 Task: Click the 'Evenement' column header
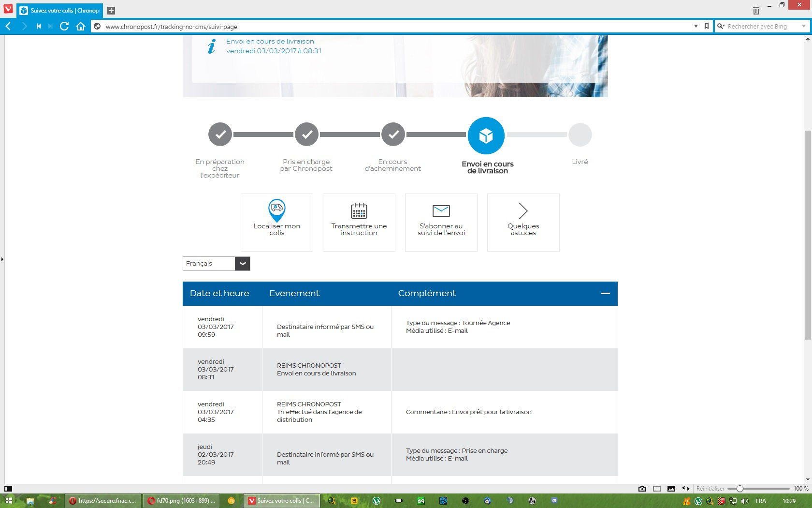(294, 293)
